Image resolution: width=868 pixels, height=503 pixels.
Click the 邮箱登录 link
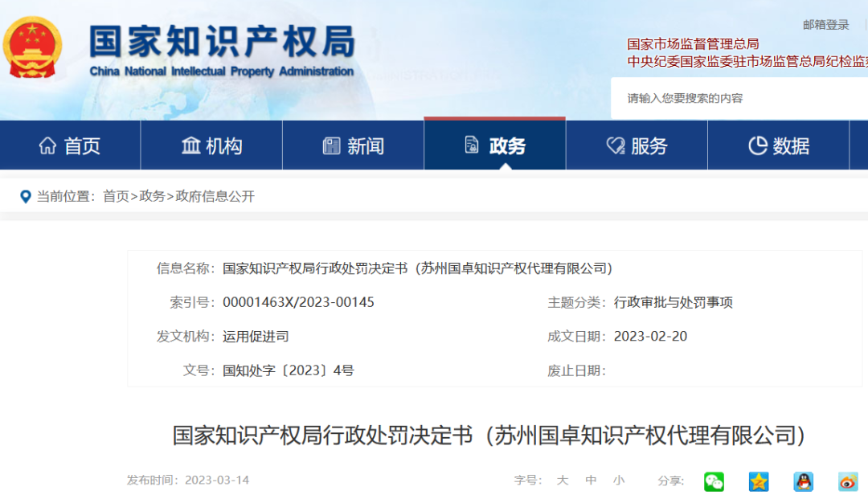click(x=826, y=24)
